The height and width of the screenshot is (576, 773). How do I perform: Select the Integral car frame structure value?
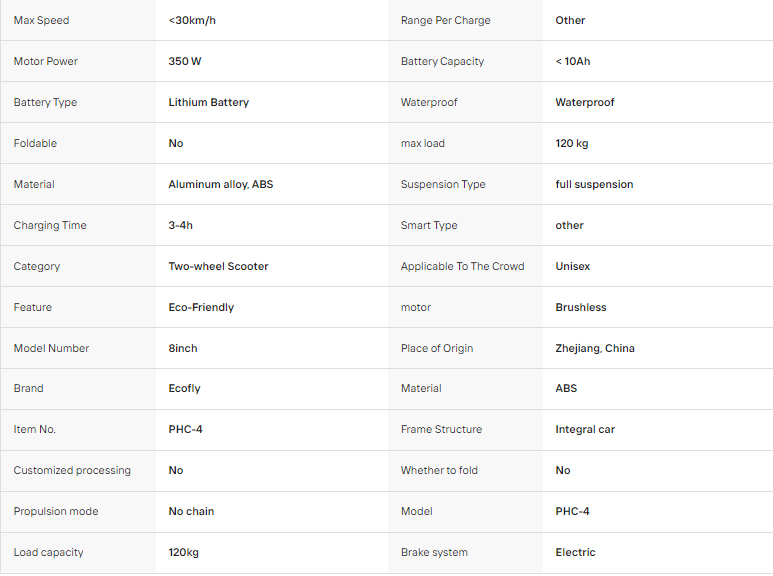point(585,429)
